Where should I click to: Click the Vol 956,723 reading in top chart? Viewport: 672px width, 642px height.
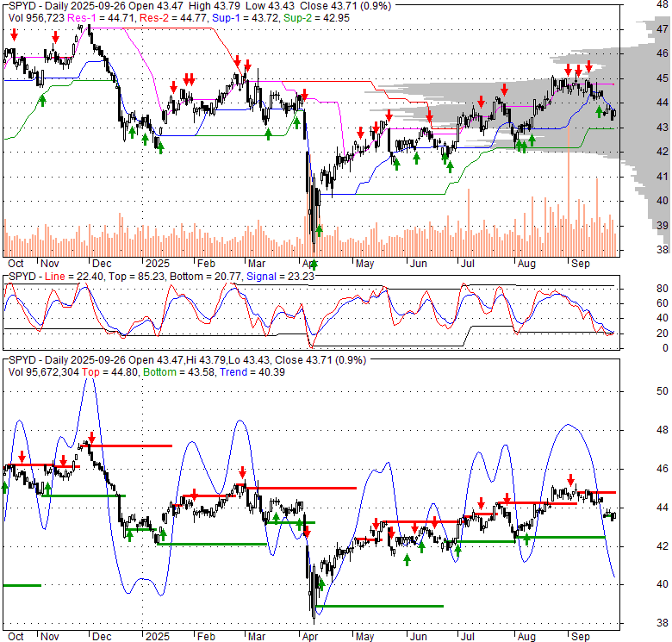[x=36, y=18]
